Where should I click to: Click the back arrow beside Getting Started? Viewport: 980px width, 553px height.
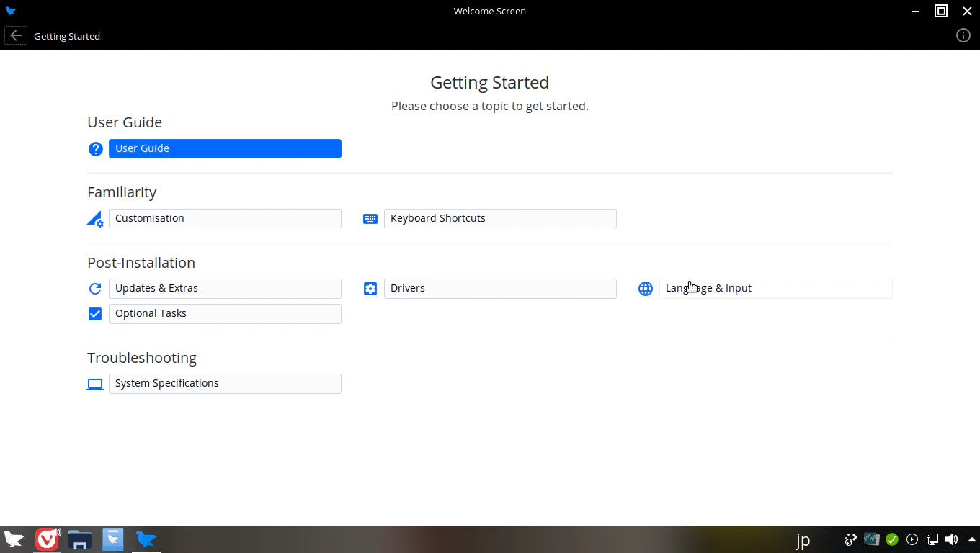click(x=16, y=35)
